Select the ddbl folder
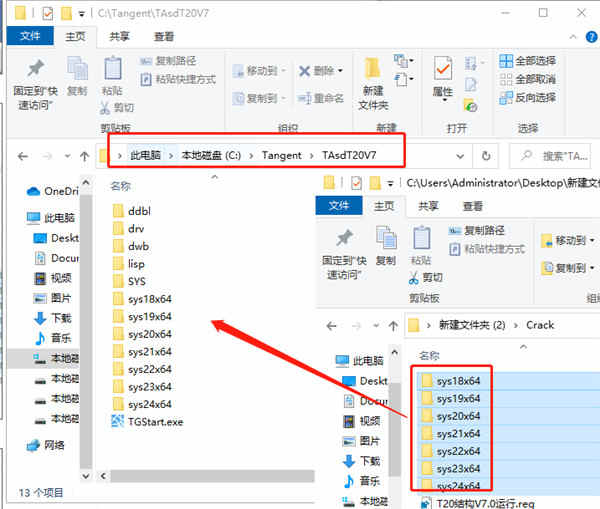Screen dimensions: 600x509 coord(132,211)
